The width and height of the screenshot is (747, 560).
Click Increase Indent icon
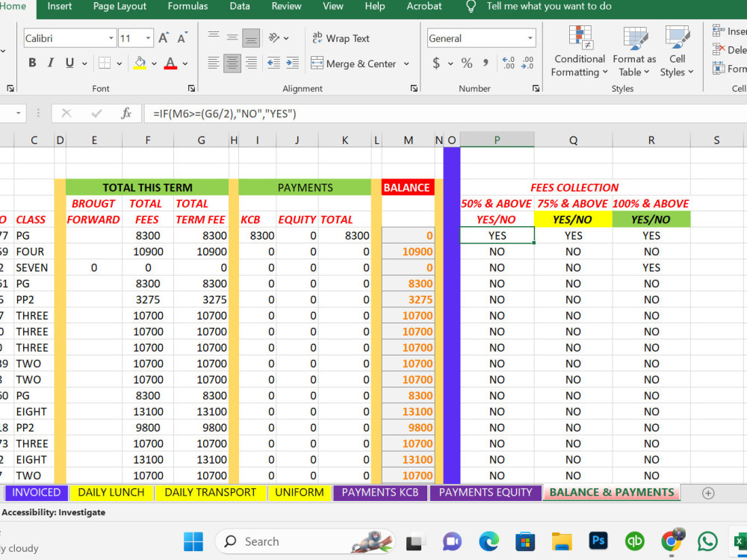coord(292,63)
